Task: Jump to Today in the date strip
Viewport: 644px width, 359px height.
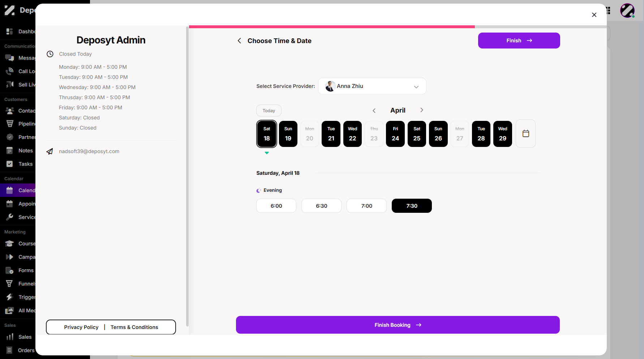Action: coord(269,111)
